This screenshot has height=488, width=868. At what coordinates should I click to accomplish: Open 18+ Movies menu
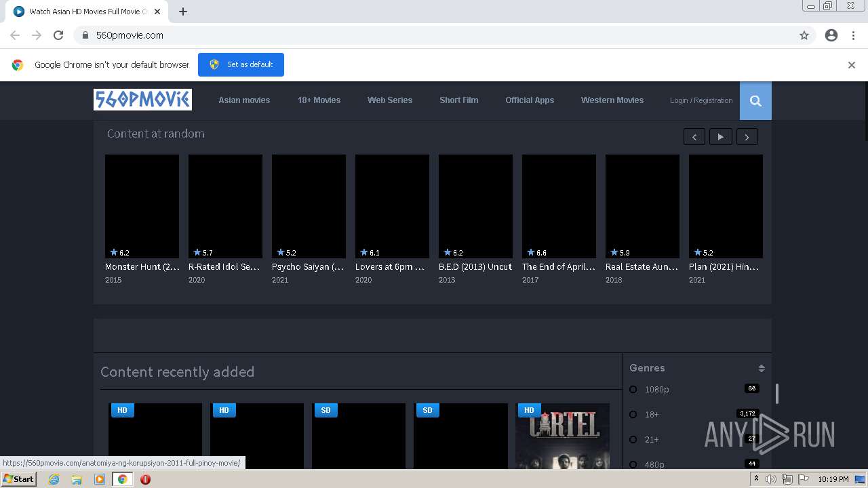[x=319, y=100]
